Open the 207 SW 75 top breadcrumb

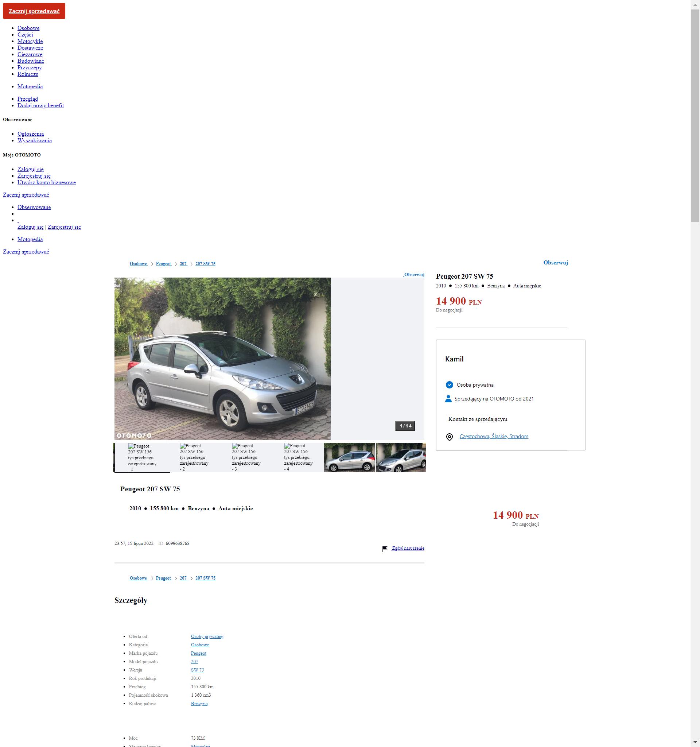point(205,264)
